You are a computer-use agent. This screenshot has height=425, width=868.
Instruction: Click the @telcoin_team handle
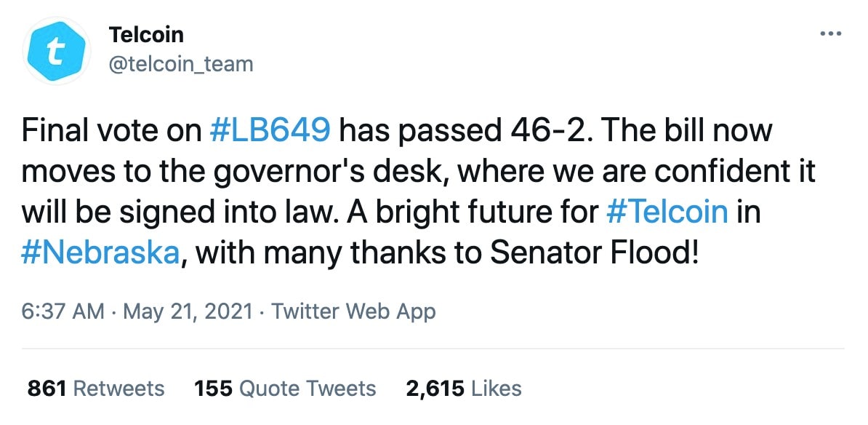coord(181,64)
